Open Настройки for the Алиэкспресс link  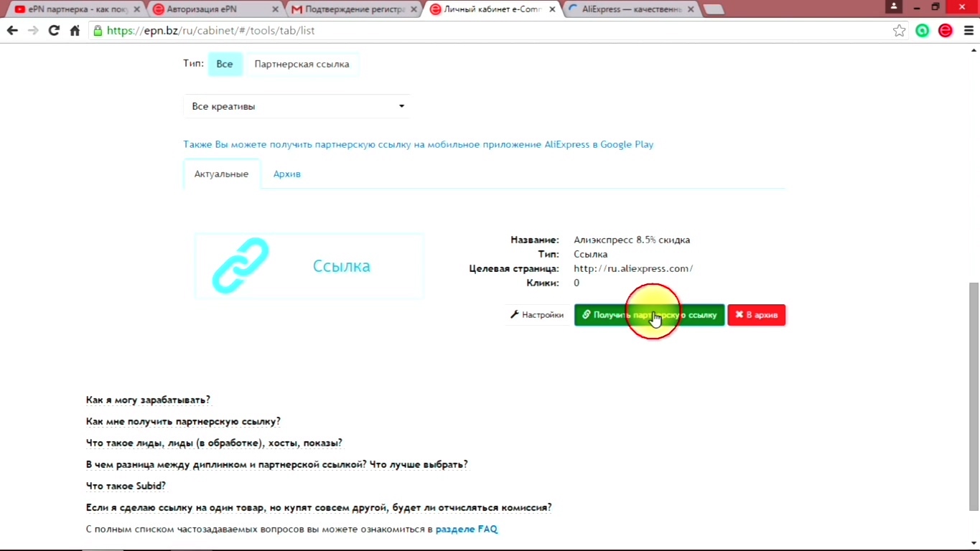(x=537, y=314)
